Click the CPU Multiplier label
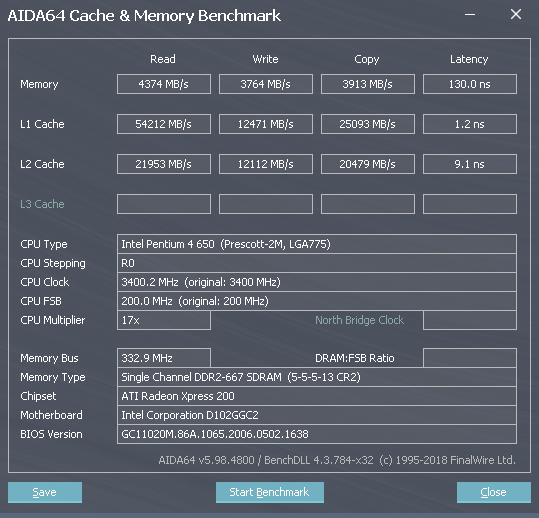This screenshot has height=518, width=539. coord(53,320)
